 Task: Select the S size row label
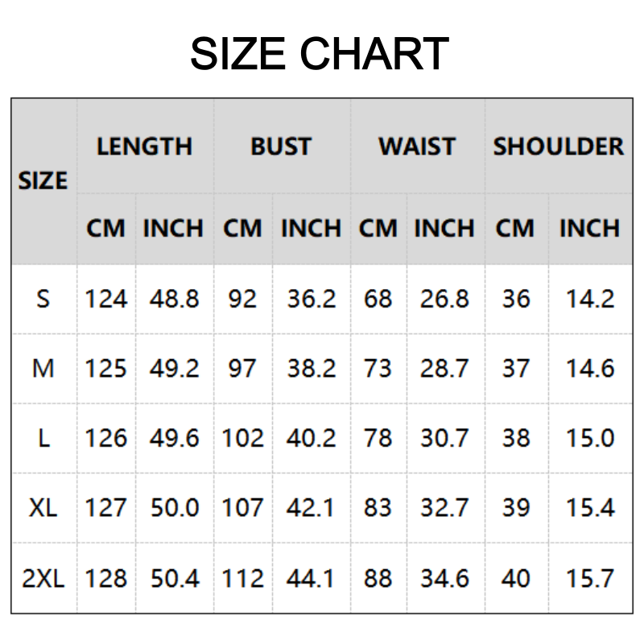[x=43, y=299]
